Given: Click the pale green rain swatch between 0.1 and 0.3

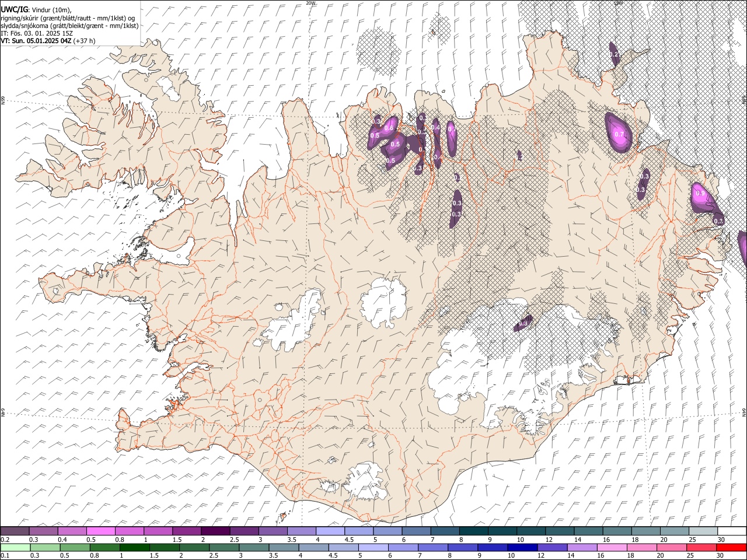Looking at the screenshot, I should (x=15, y=548).
